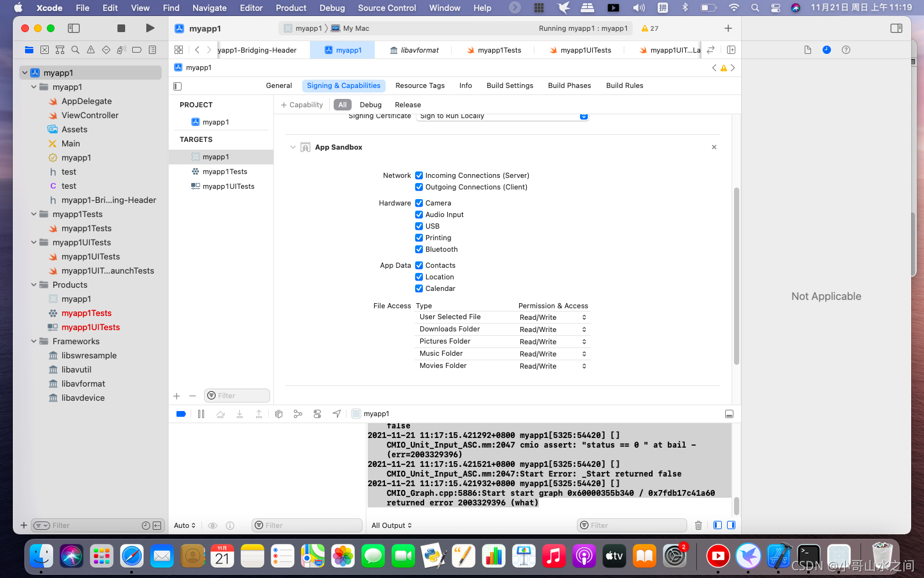Open debug memory graph icon
The image size is (924, 578).
tap(298, 414)
